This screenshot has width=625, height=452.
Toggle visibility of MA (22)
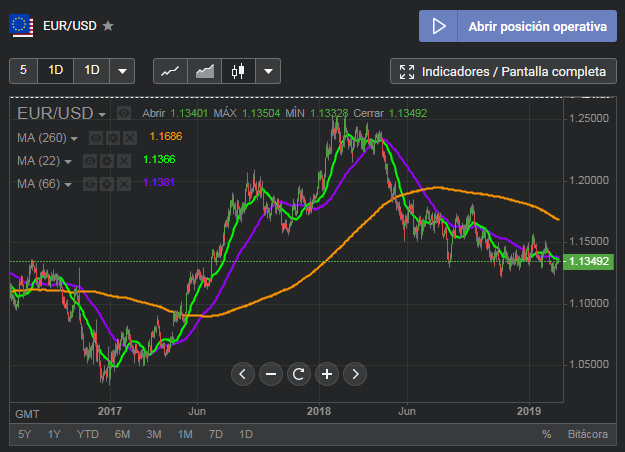tap(90, 161)
